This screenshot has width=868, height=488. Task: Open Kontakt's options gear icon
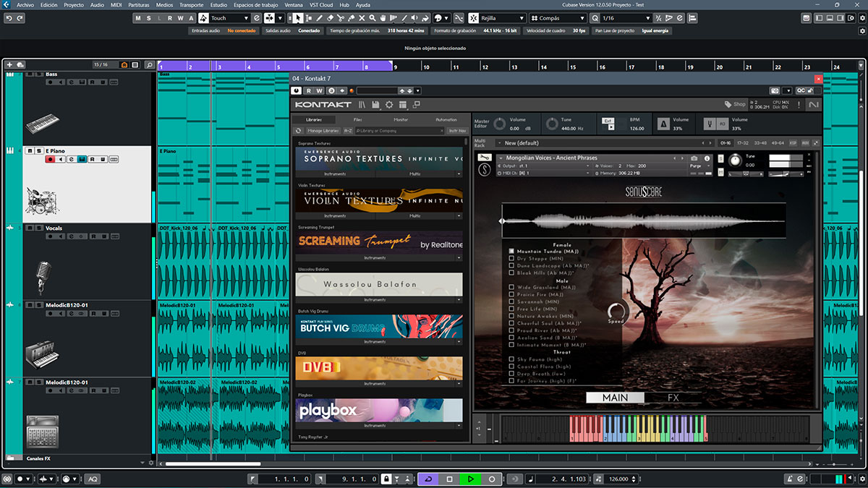click(390, 105)
